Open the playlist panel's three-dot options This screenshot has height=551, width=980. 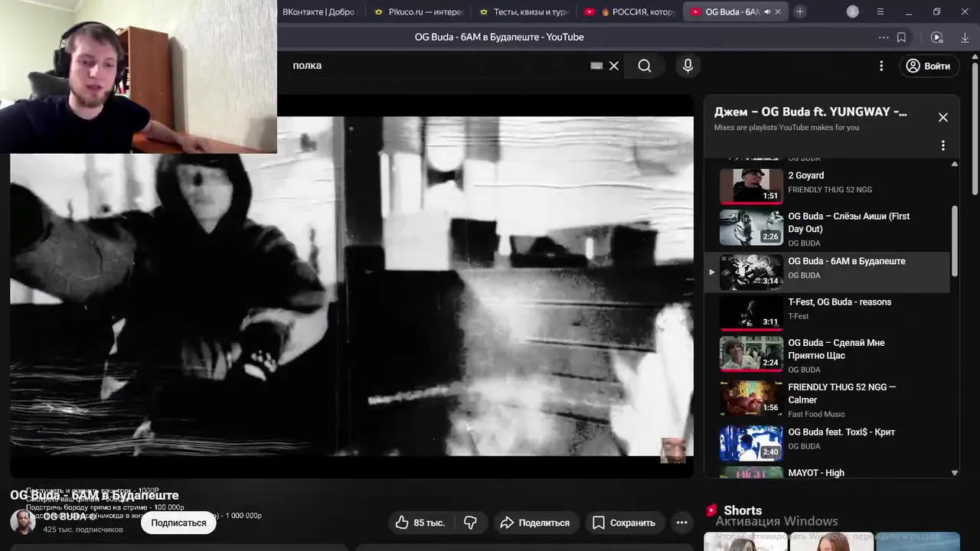point(943,145)
